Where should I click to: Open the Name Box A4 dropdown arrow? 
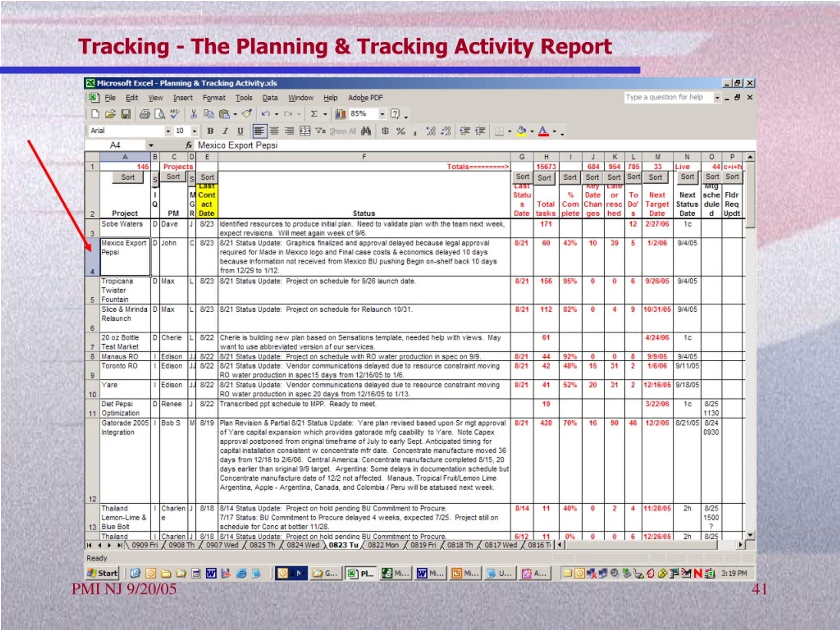pos(151,145)
